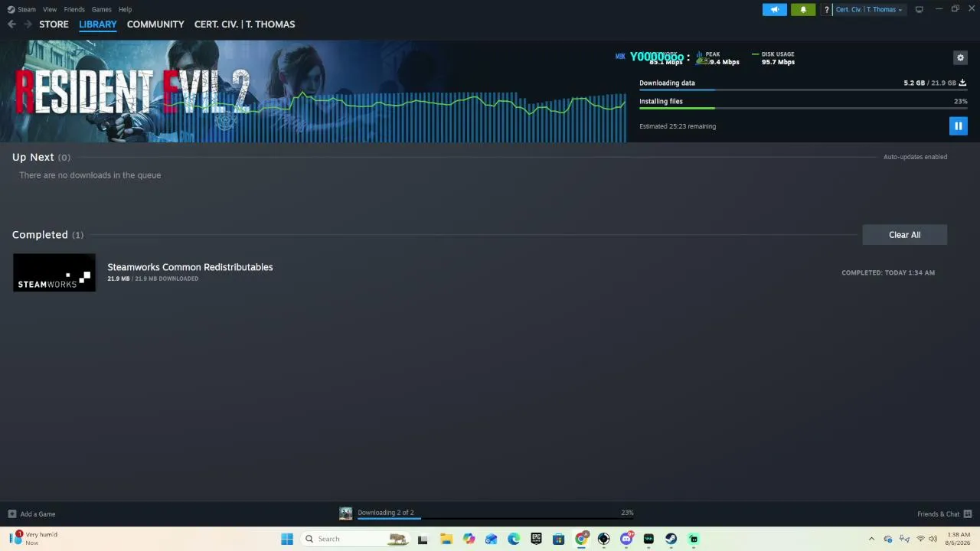980x551 pixels.
Task: Expand the Cert. Civ. | T. Thomas account dropdown
Action: tap(869, 9)
